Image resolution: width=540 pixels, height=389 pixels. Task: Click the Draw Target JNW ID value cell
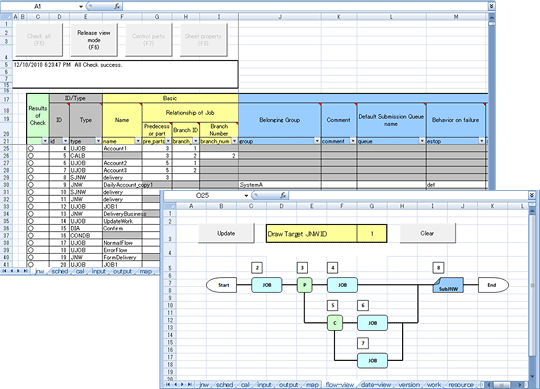point(372,234)
